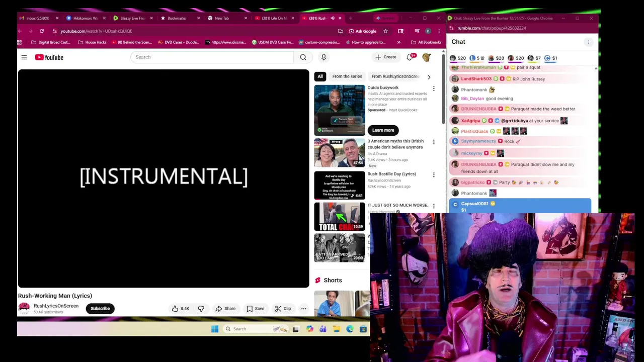Mute the Rush tab via speaker icon
The width and height of the screenshot is (644, 362).
click(x=332, y=19)
